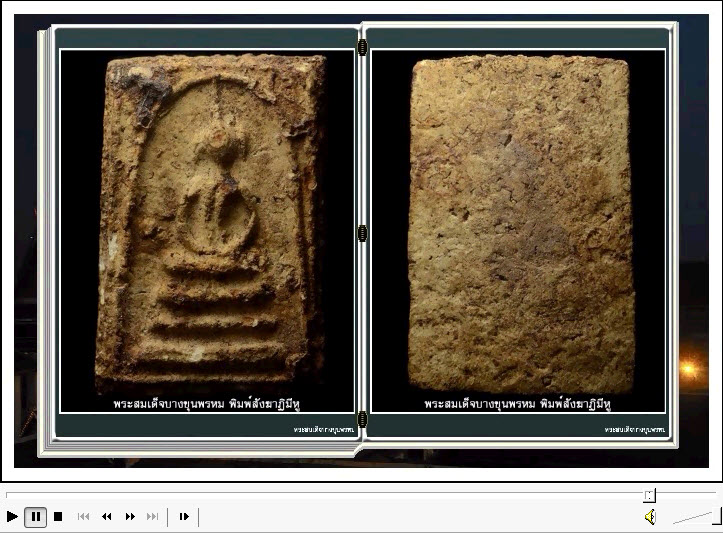Skip to the next track
723x533 pixels.
153,516
